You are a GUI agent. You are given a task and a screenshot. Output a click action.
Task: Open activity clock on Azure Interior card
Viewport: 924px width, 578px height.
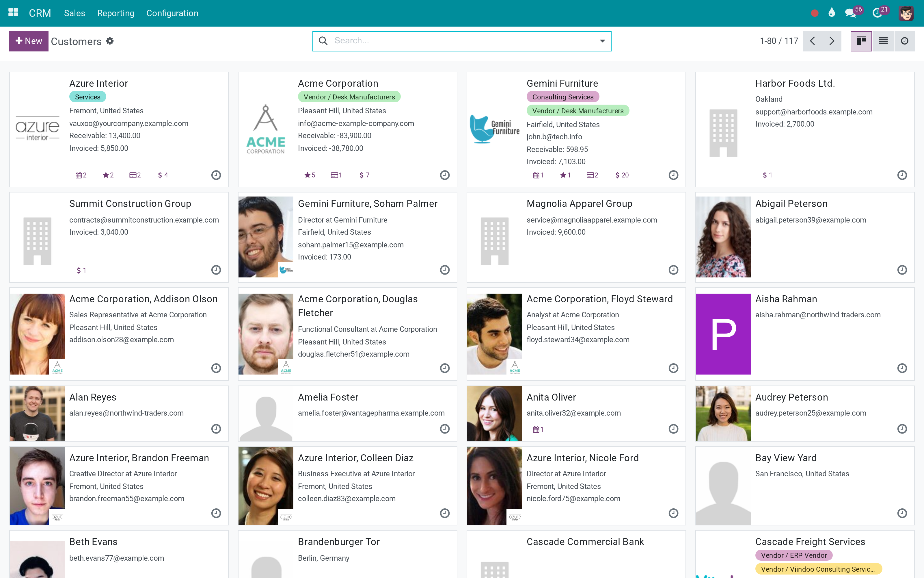point(216,175)
